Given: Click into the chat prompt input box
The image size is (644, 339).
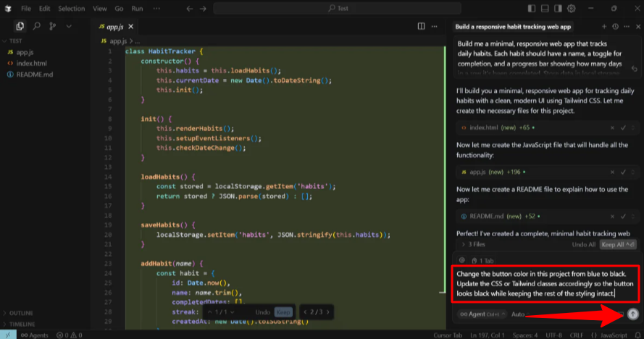Looking at the screenshot, I should point(543,283).
